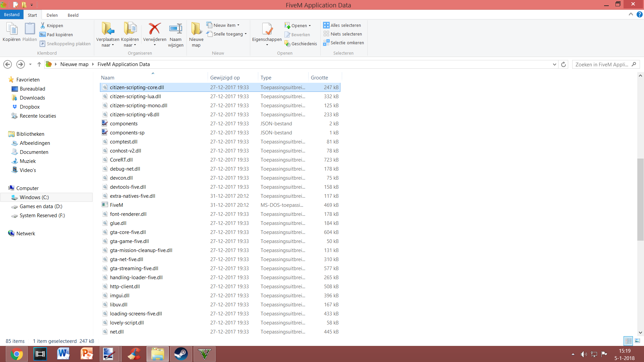Click Knippen scissors icon
Viewport: 644px width, 362px height.
coord(43,25)
